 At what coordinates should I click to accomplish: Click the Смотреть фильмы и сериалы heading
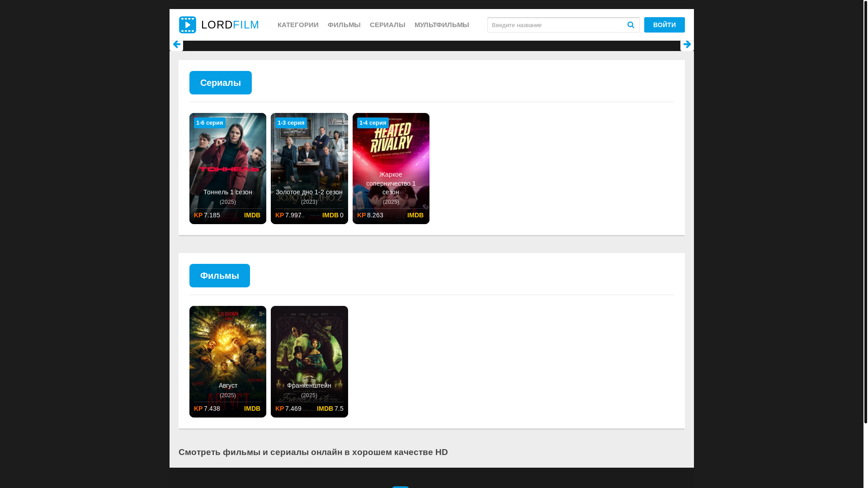[x=313, y=452]
